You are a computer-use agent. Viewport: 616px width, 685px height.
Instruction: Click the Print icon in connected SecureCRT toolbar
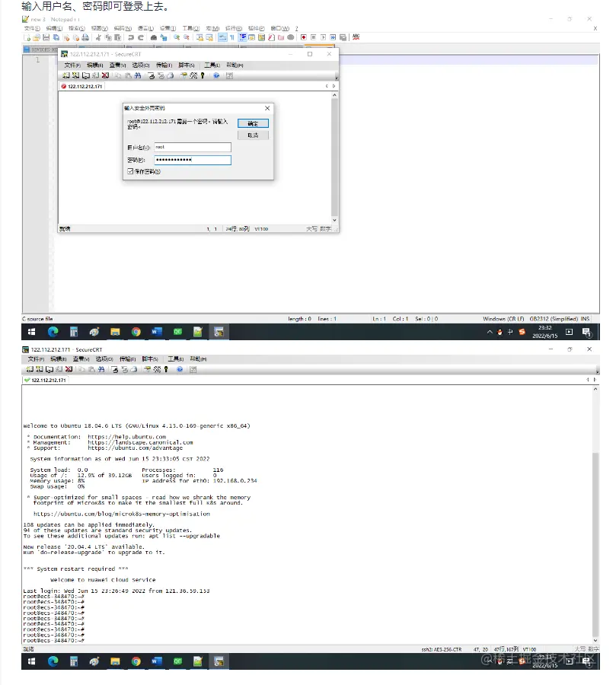(134, 370)
